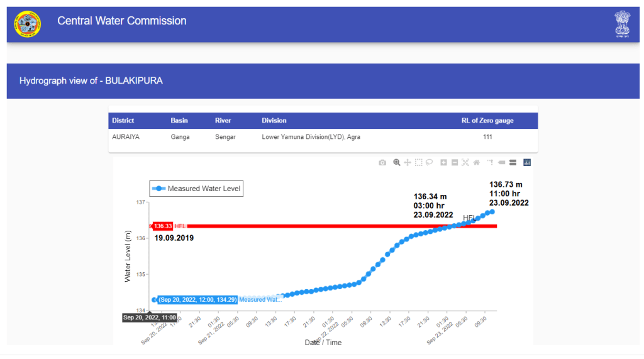Click the Zoom Out minus icon
The height and width of the screenshot is (359, 644).
[454, 162]
